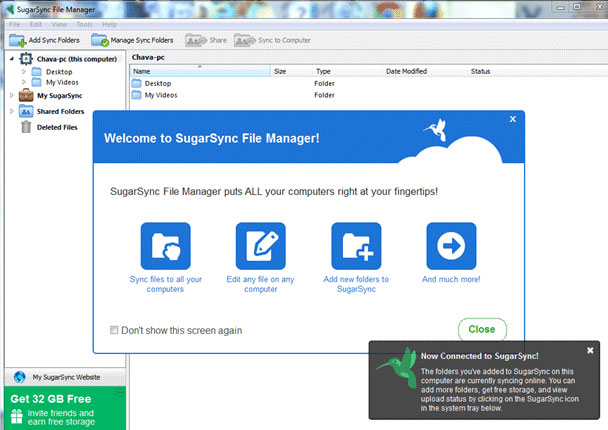The width and height of the screenshot is (608, 430).
Task: Click the Add Sync Folders toolbar icon
Action: (17, 40)
